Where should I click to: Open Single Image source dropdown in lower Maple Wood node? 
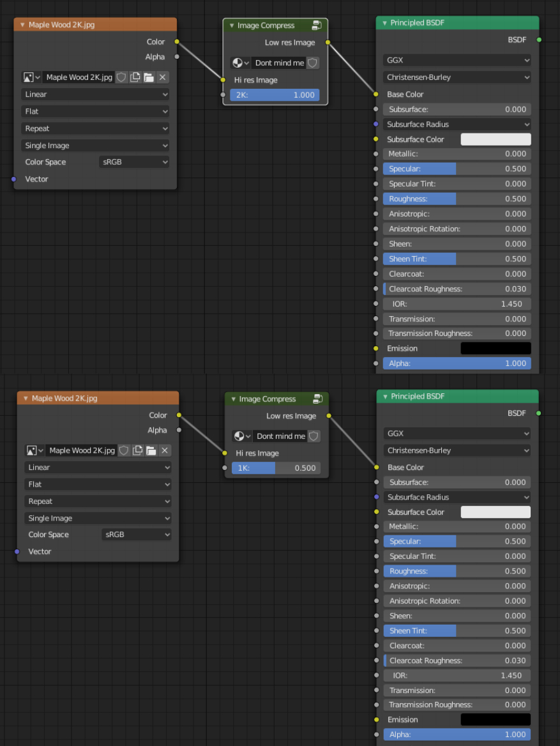point(98,518)
